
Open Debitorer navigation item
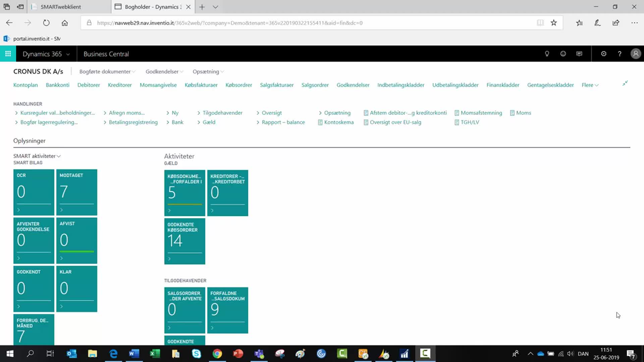89,85
